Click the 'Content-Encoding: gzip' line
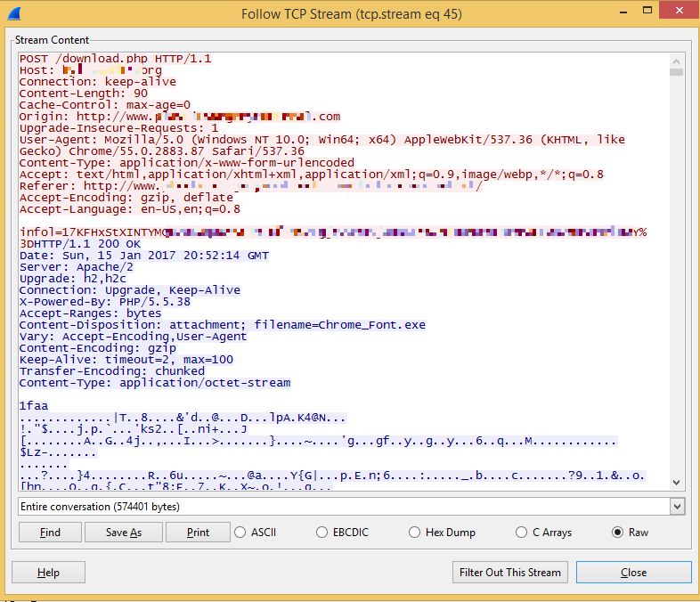The height and width of the screenshot is (602, 700). 97,348
